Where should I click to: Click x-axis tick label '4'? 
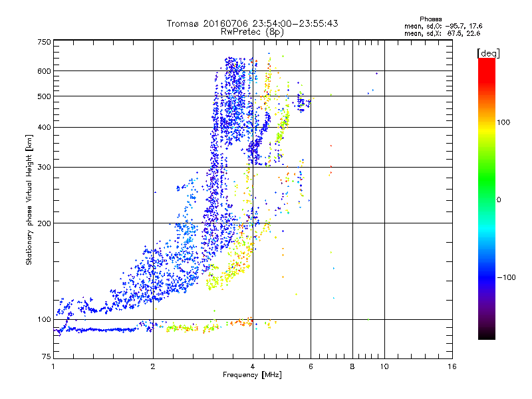253,366
